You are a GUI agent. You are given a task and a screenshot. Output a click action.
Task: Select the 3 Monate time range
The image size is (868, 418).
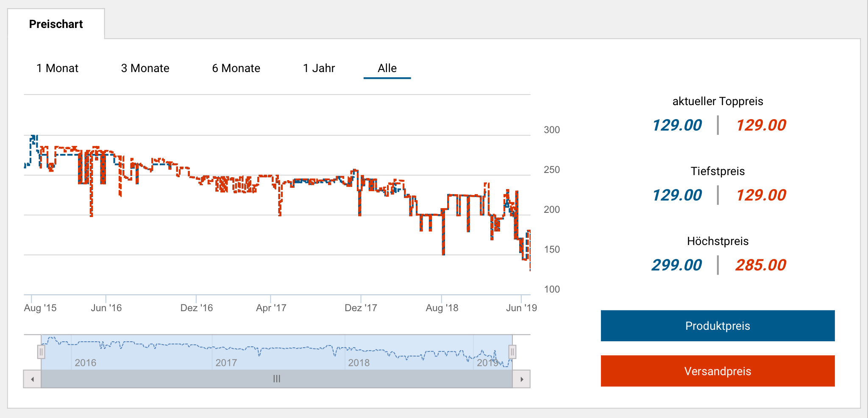click(145, 68)
